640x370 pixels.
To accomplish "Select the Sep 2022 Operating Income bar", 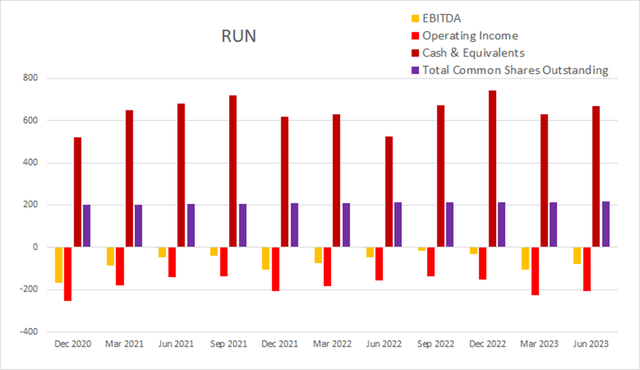I will click(431, 261).
